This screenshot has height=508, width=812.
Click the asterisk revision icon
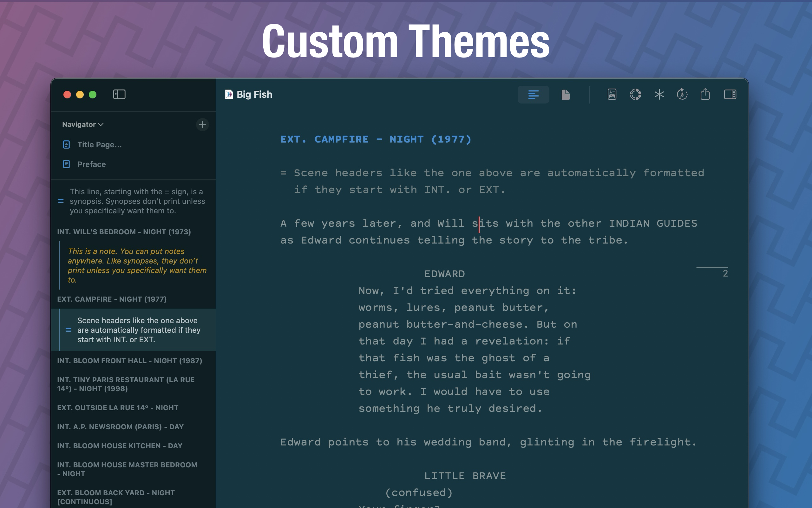tap(659, 94)
